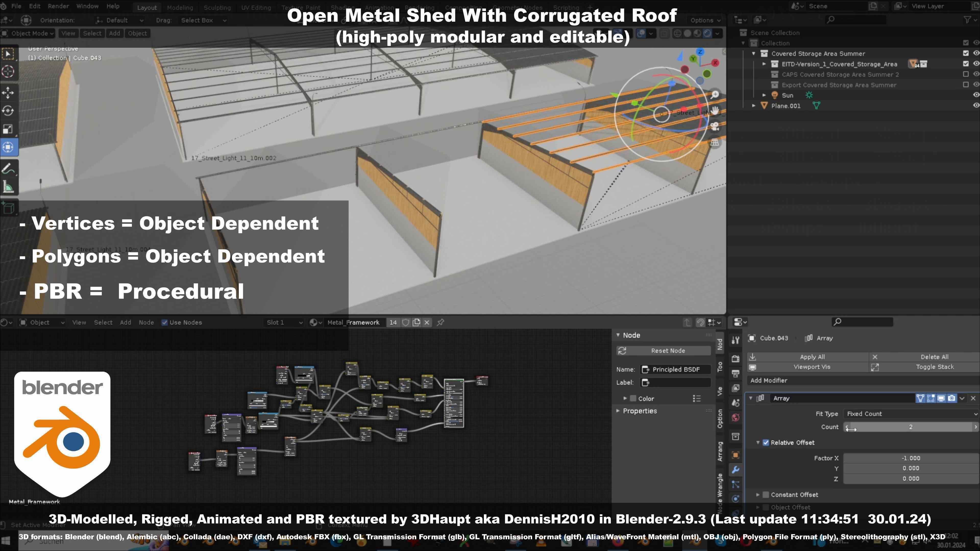Select the Rotate tool
This screenshot has height=551, width=980.
click(8, 111)
